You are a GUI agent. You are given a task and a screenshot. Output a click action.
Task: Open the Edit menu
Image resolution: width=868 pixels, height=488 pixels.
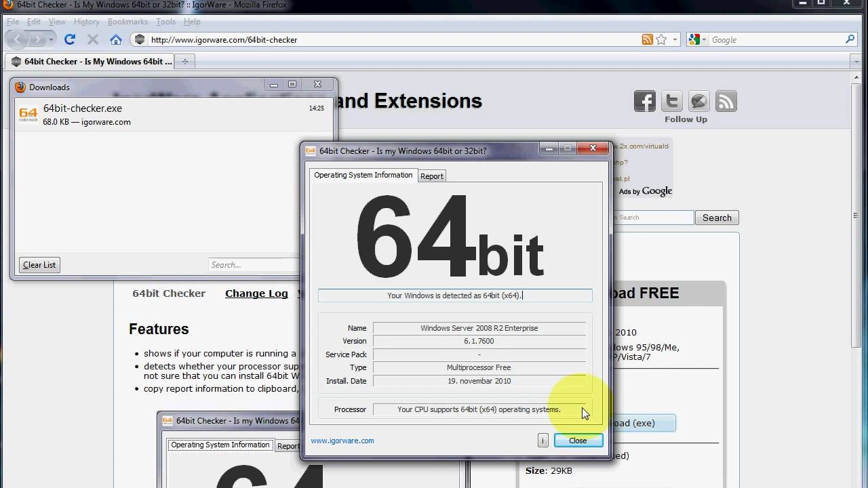pos(34,22)
